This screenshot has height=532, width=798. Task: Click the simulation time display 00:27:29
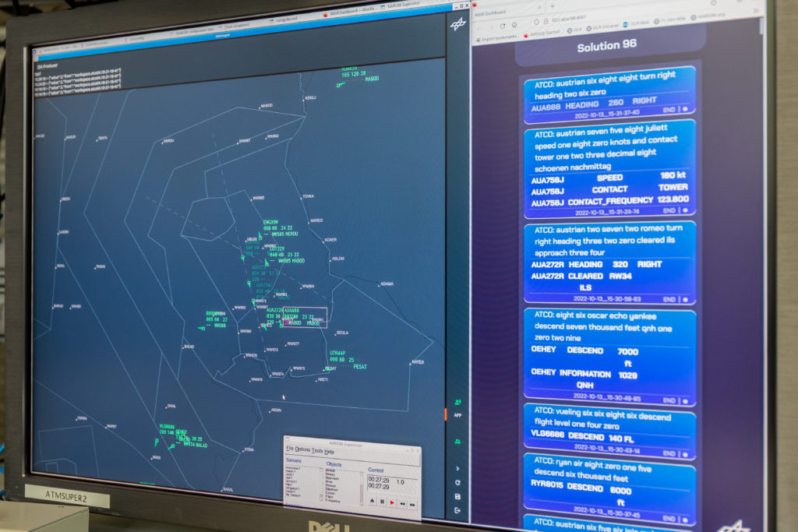click(379, 480)
